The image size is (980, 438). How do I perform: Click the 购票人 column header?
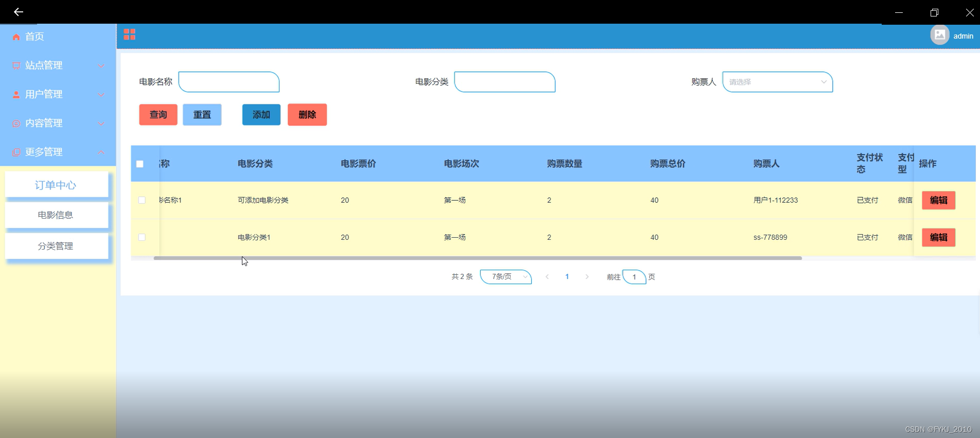766,164
